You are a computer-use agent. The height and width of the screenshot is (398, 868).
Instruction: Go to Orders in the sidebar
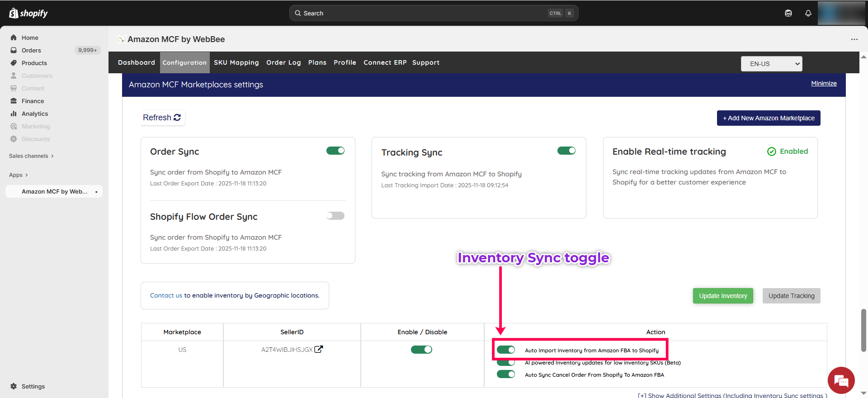[x=31, y=50]
